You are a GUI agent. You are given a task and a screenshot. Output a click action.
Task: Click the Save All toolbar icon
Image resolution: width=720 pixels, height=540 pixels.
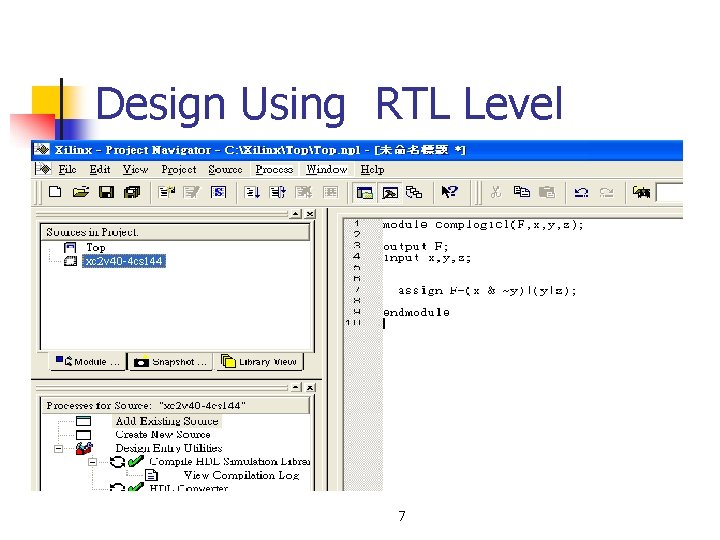132,192
